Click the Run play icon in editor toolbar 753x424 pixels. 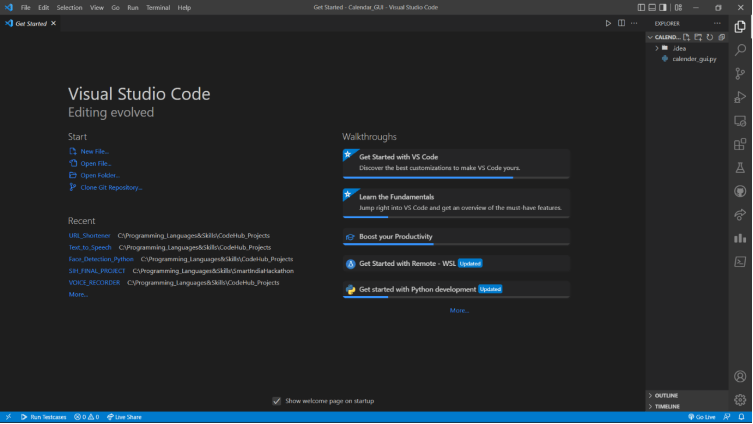coord(608,23)
